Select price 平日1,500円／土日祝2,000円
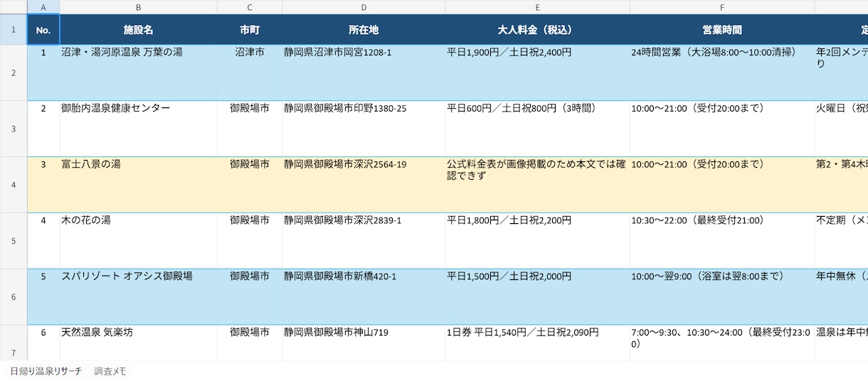Viewport: 868px width, 381px height. pyautogui.click(x=537, y=297)
